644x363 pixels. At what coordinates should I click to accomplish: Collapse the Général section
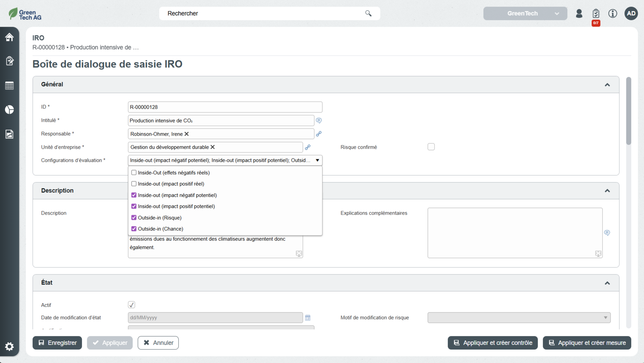pos(607,85)
